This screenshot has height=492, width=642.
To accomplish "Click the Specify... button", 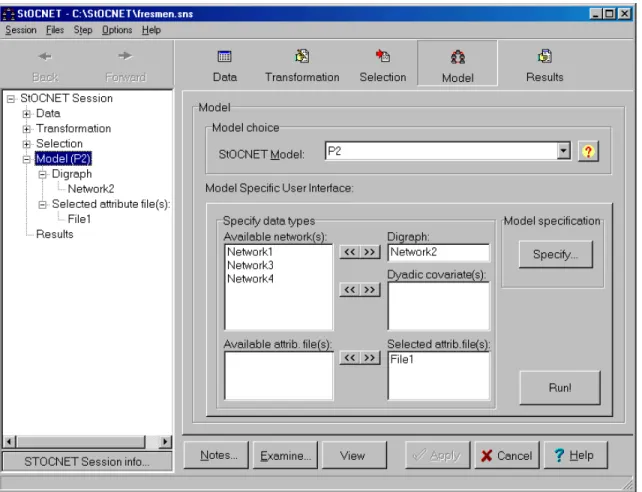I will click(555, 254).
